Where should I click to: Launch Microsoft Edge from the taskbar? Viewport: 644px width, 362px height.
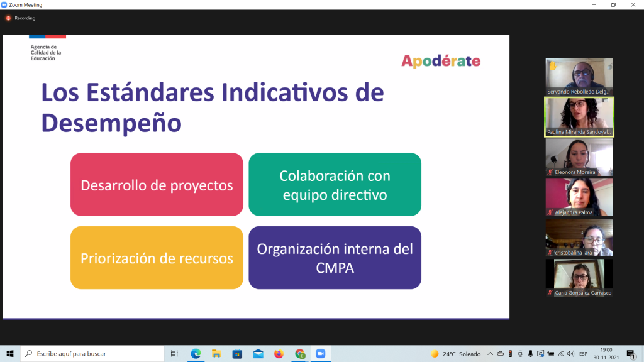coord(195,354)
